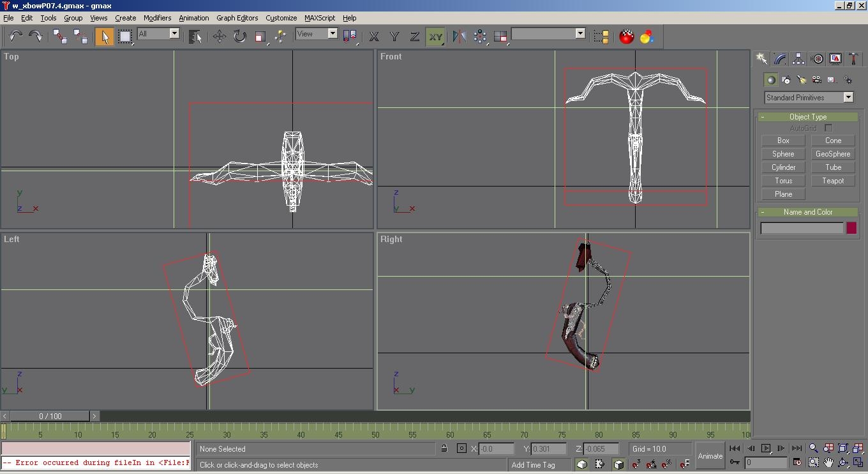Open the Modify panel tab
This screenshot has height=474, width=868.
coord(780,59)
